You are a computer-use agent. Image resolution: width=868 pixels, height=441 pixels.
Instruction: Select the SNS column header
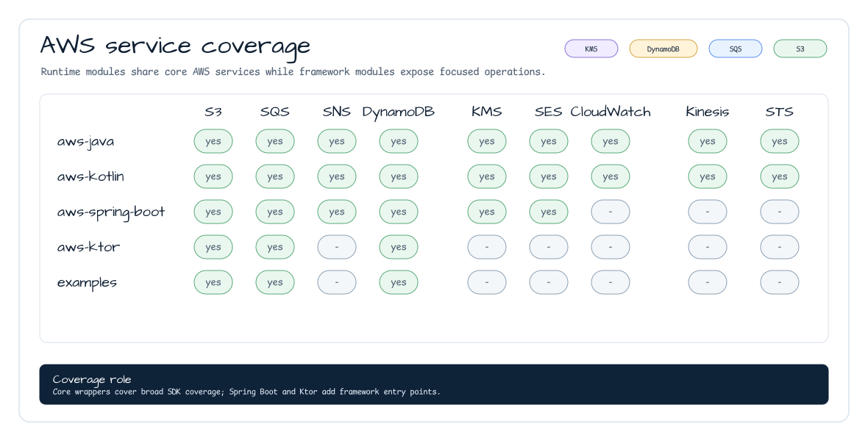337,112
